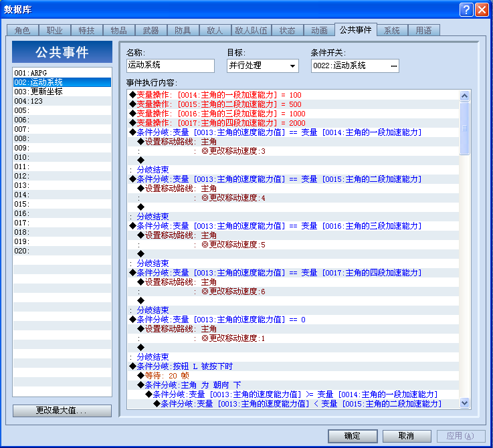Open the 用语 tab
The height and width of the screenshot is (448, 493).
tap(423, 31)
